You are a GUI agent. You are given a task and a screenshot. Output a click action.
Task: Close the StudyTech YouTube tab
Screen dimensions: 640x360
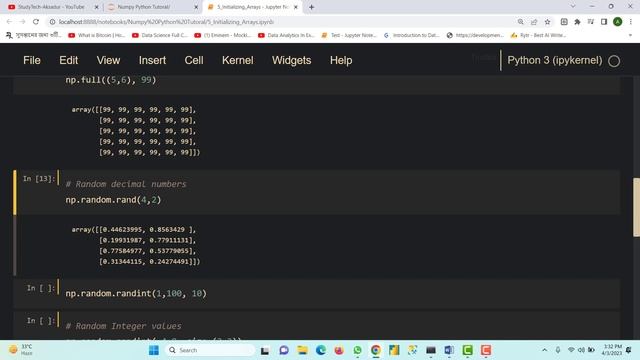coord(96,7)
